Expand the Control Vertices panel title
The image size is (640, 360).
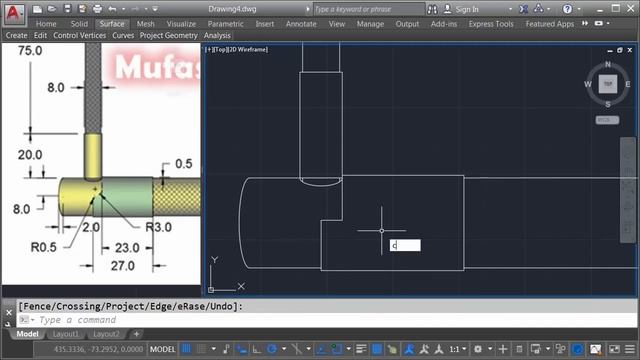(x=80, y=36)
